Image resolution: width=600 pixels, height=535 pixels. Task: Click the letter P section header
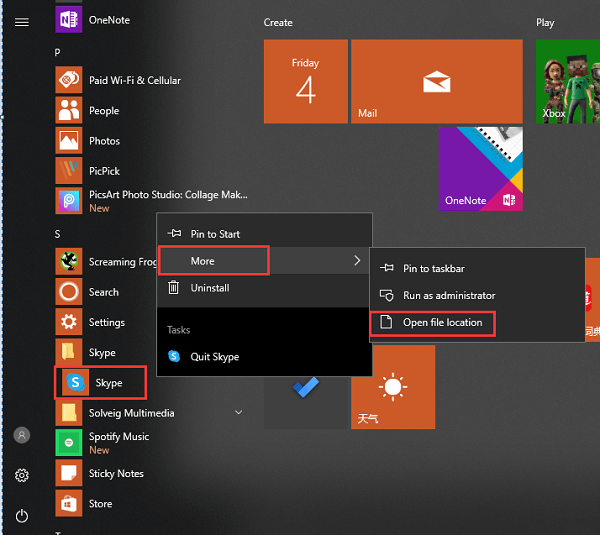coord(57,52)
